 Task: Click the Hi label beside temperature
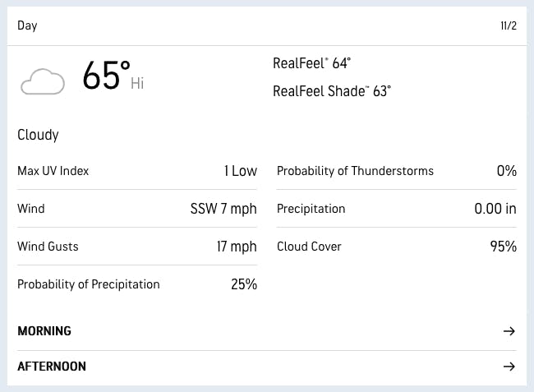point(137,84)
